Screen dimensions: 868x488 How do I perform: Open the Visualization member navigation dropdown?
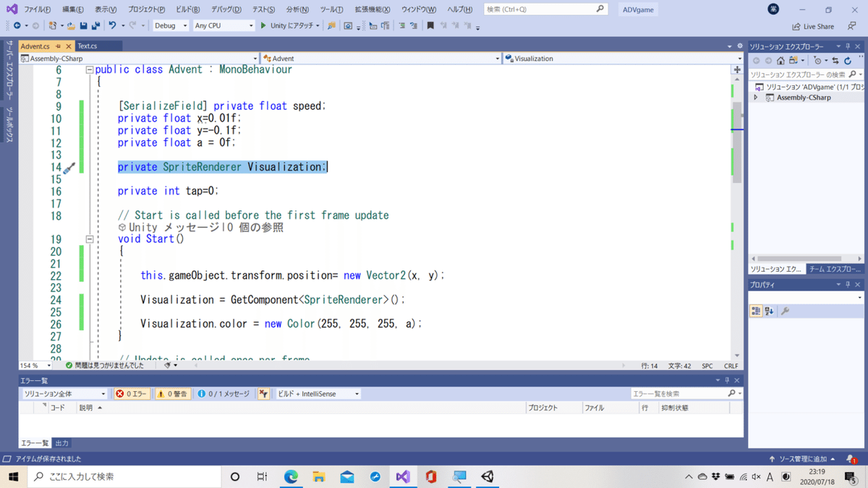(x=623, y=59)
